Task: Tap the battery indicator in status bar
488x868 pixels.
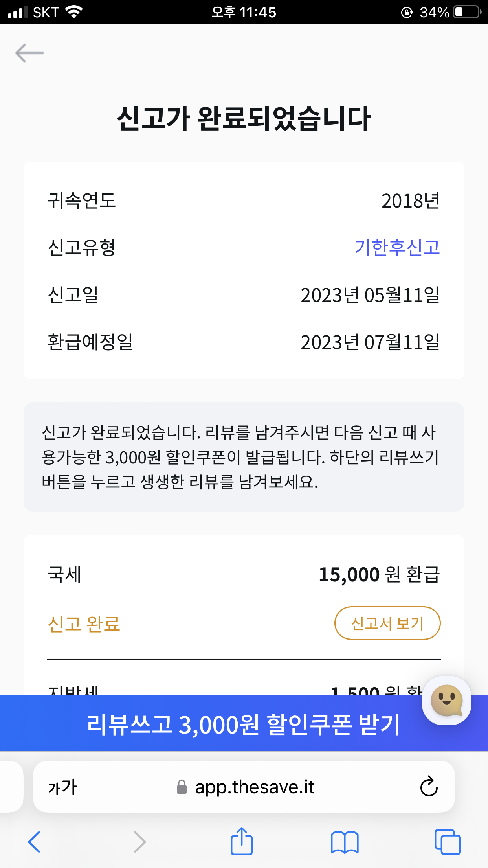Action: (x=467, y=12)
